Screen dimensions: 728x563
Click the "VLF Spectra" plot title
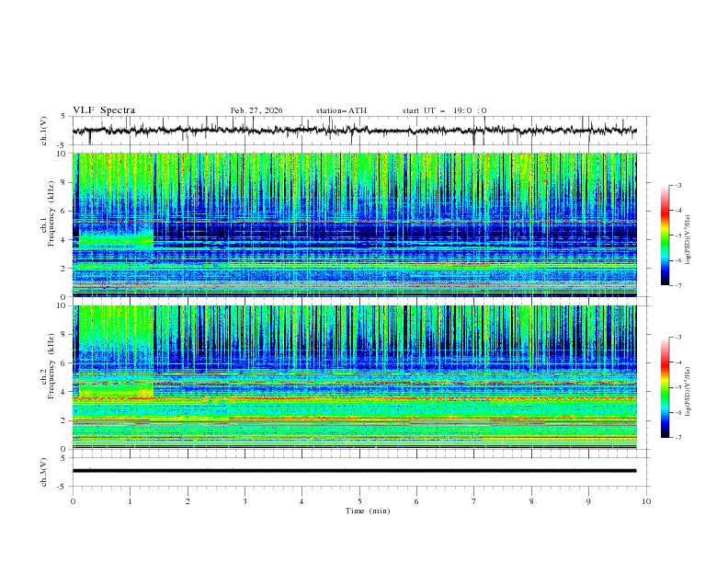[104, 110]
